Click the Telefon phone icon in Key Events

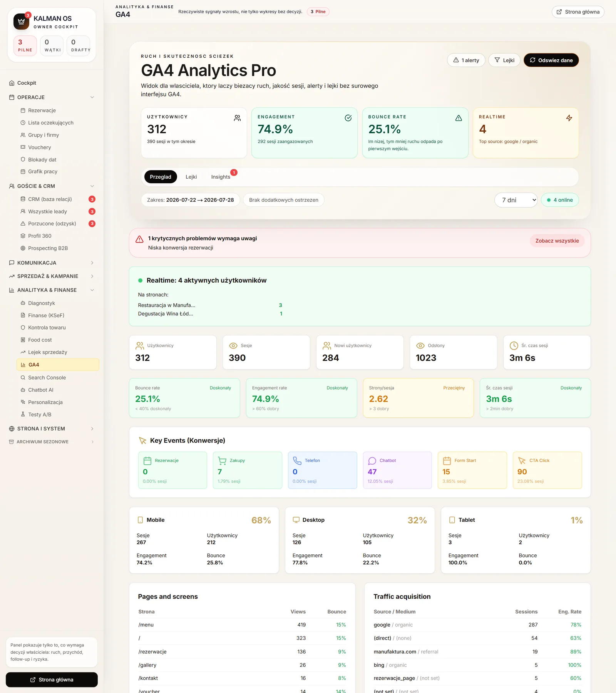click(x=297, y=461)
